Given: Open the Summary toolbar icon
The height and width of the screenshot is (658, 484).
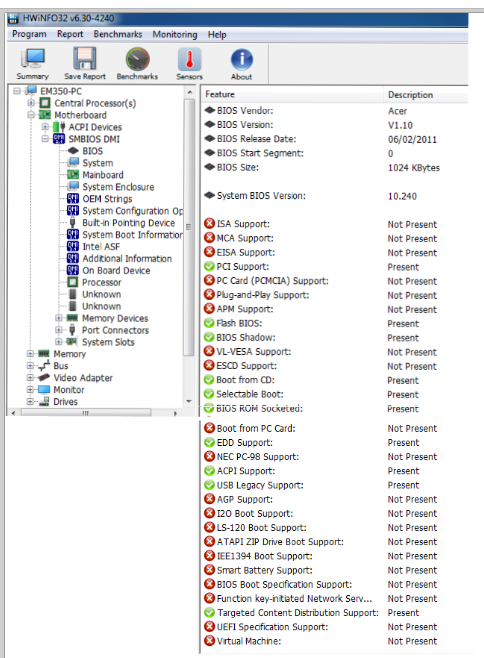Looking at the screenshot, I should tap(33, 63).
